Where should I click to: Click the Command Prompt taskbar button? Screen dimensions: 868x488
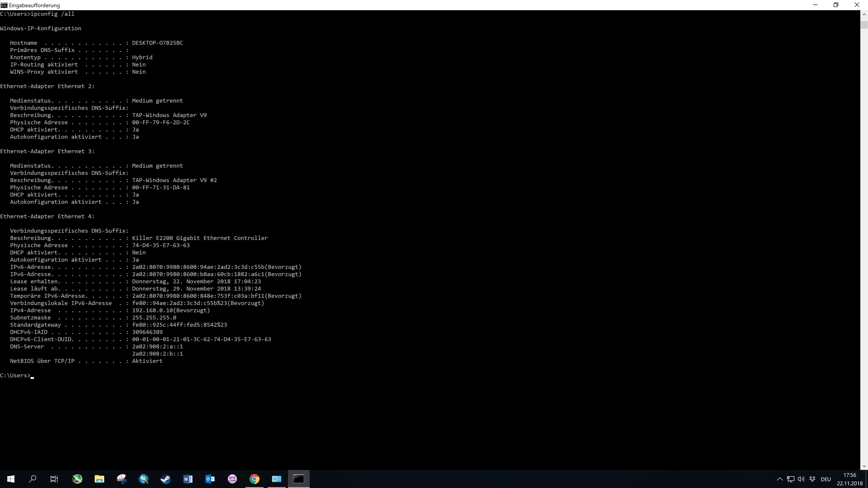coord(299,479)
